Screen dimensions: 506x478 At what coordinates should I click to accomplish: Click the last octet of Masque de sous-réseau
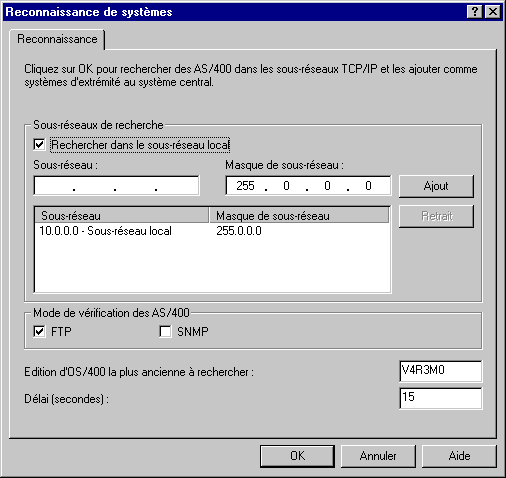(x=368, y=186)
